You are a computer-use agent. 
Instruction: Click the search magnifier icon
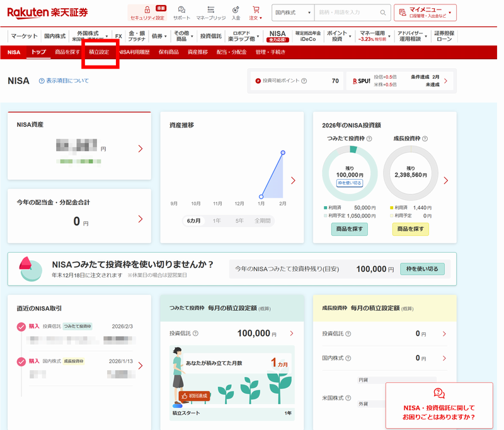tap(382, 12)
